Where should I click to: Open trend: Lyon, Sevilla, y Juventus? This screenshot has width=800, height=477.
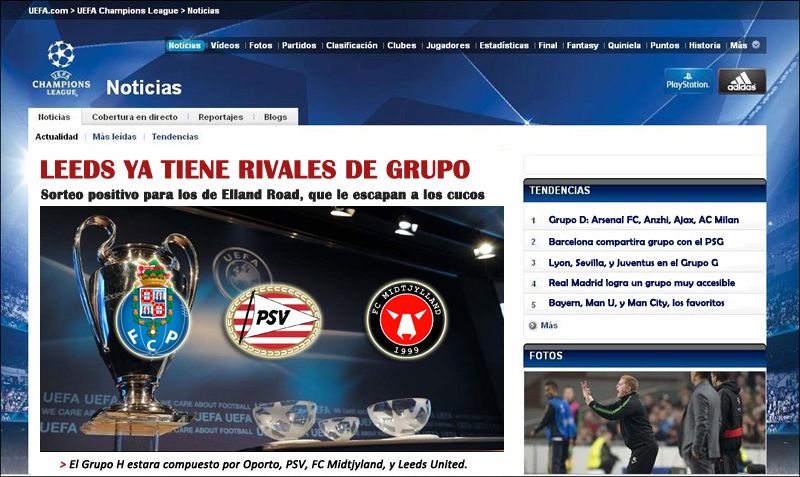click(633, 263)
